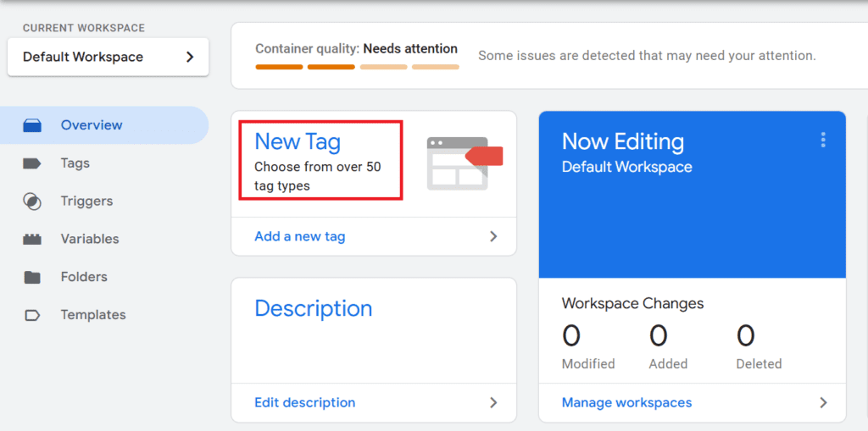This screenshot has height=431, width=868.
Task: Open Folders using the folder icon
Action: [x=32, y=277]
